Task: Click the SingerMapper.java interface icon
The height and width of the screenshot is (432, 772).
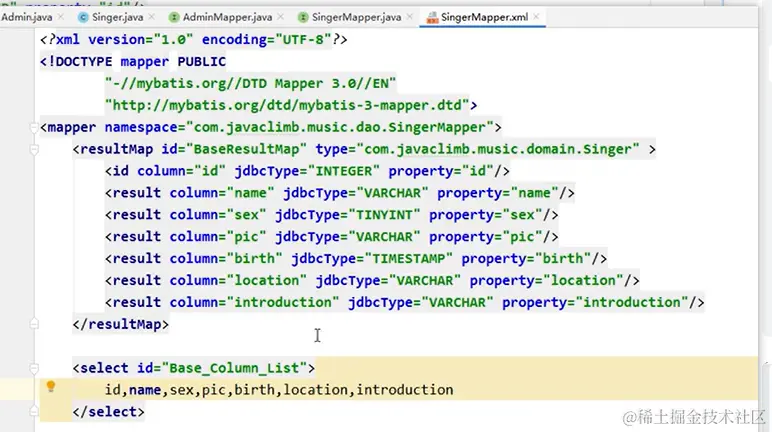Action: 303,17
